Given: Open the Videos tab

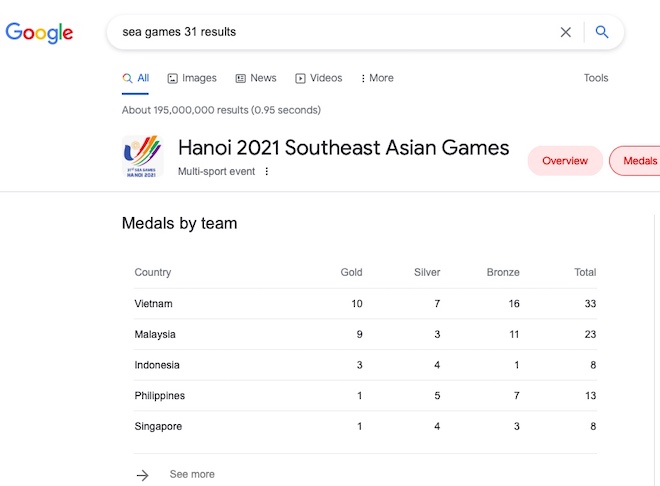Looking at the screenshot, I should click(x=319, y=78).
